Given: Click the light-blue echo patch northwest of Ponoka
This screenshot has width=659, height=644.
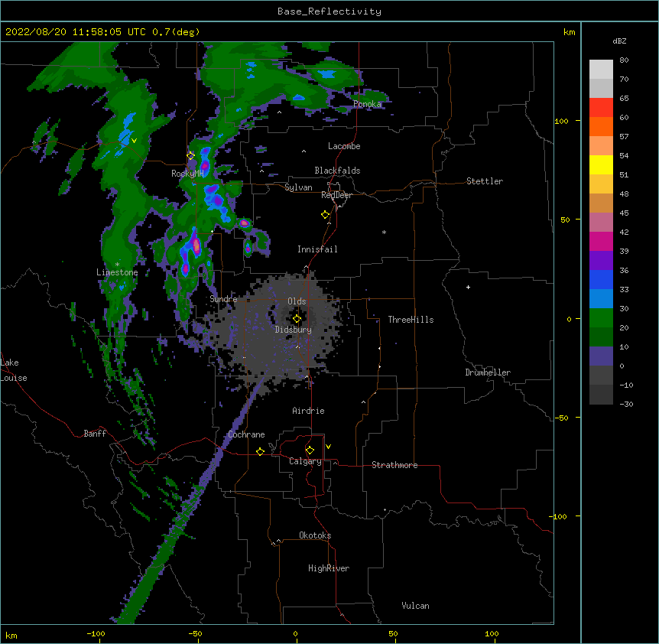Looking at the screenshot, I should (326, 74).
